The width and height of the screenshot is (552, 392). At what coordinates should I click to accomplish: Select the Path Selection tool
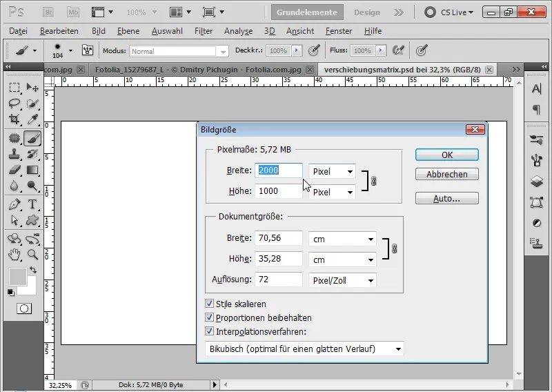click(14, 220)
